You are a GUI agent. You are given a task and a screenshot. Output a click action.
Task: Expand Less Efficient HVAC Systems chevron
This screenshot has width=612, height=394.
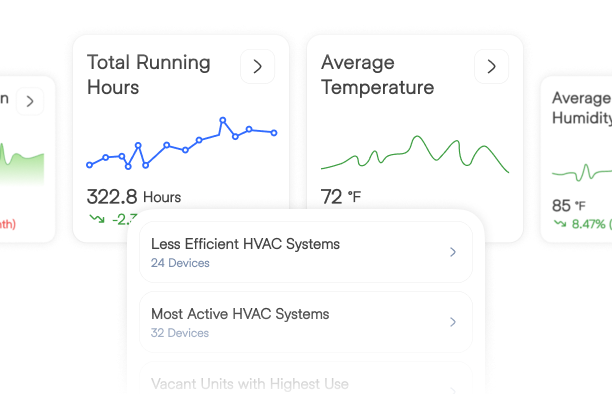pyautogui.click(x=453, y=252)
